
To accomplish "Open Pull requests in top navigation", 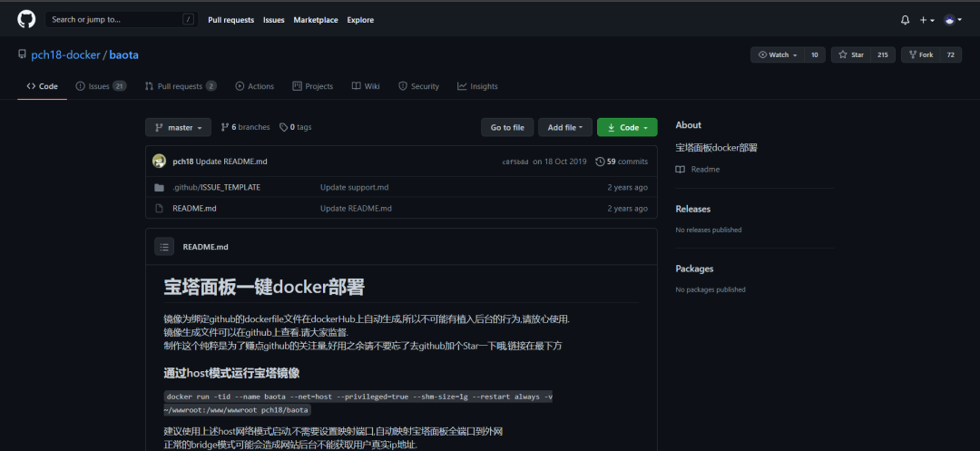I will click(230, 20).
